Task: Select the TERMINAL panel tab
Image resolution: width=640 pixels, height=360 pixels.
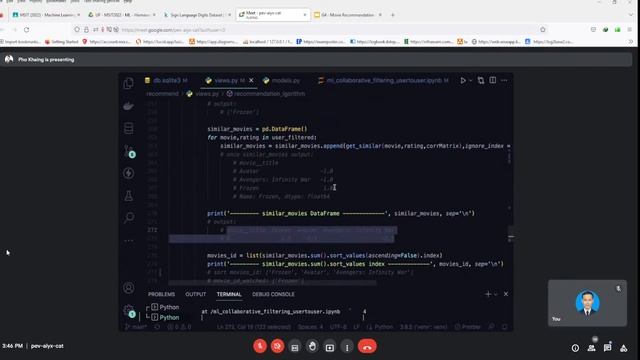Action: (x=229, y=294)
